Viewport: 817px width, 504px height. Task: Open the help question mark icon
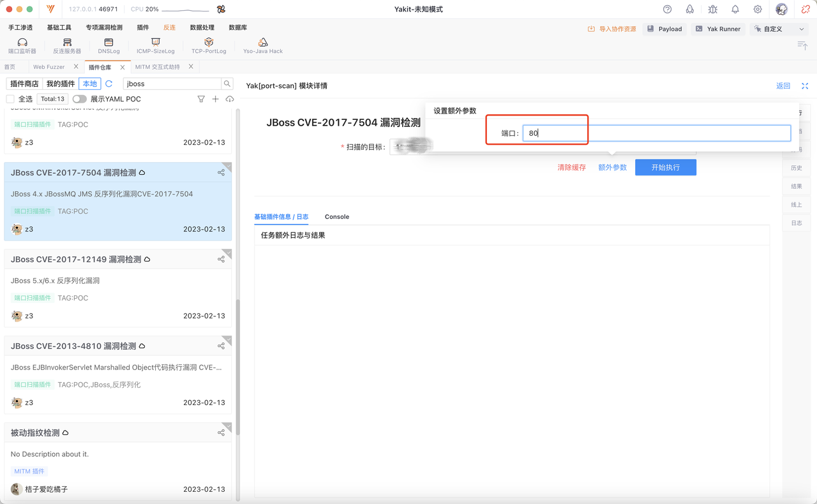click(x=667, y=10)
